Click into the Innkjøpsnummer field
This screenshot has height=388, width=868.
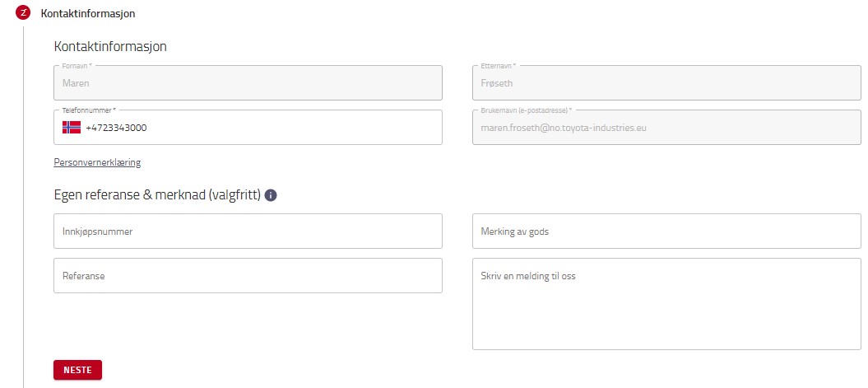click(x=248, y=231)
